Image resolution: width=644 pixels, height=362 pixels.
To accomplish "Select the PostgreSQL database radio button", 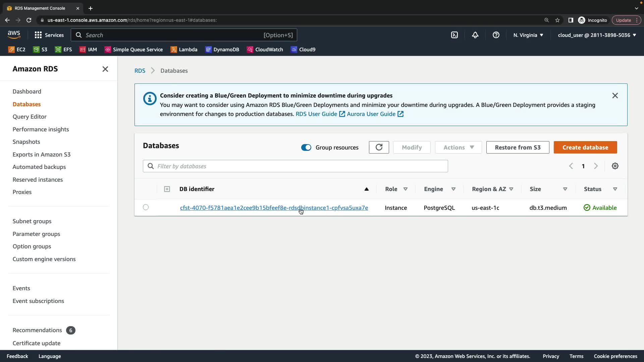I will pos(146,207).
